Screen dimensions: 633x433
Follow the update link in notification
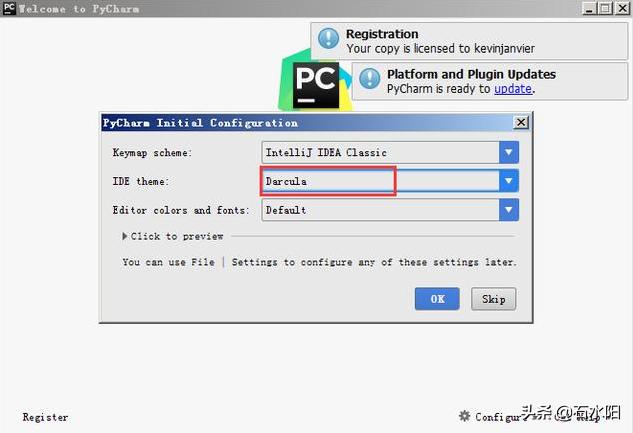point(513,89)
